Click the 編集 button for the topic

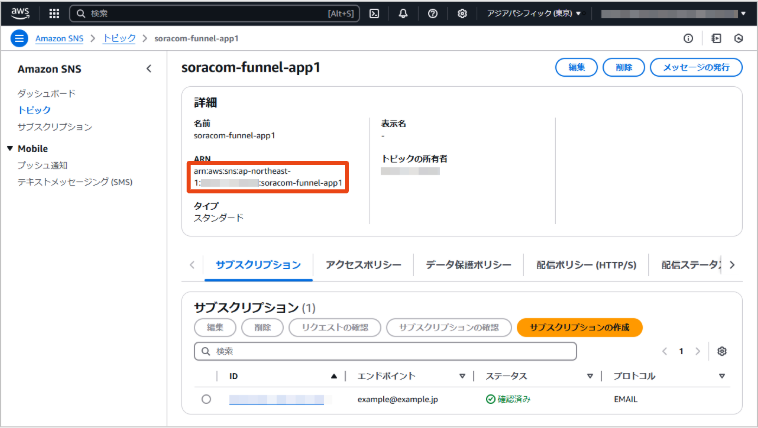pos(576,67)
